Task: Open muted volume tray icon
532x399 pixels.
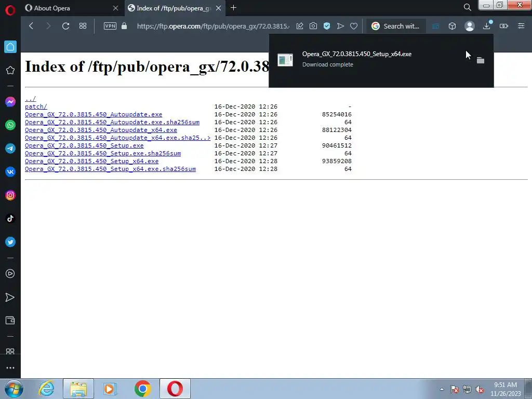Action: 480,389
